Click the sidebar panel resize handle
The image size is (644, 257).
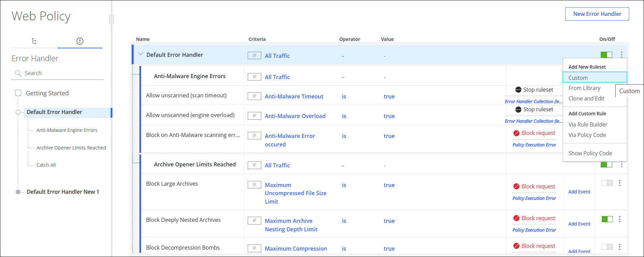(111, 20)
